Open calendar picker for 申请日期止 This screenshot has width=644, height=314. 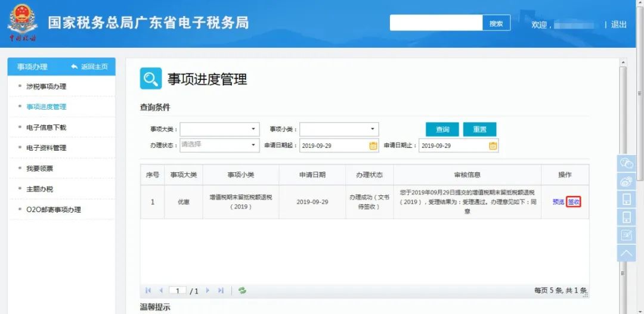[x=493, y=146]
